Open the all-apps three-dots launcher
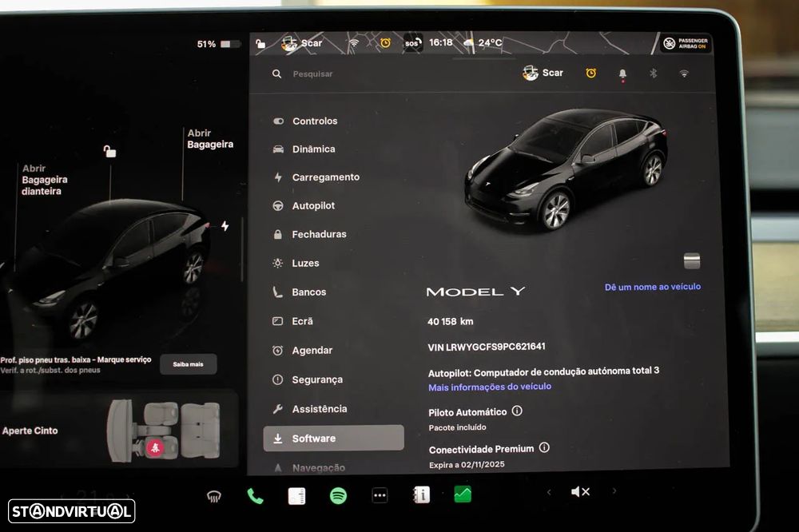799x532 pixels. click(x=380, y=495)
